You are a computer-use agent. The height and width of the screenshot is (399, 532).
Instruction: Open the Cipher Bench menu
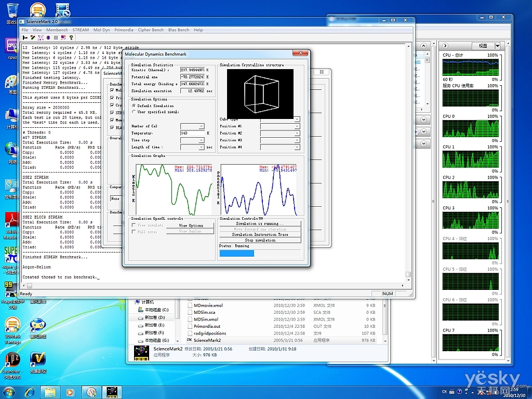click(151, 30)
